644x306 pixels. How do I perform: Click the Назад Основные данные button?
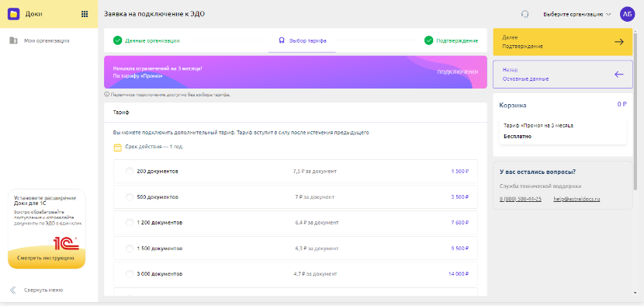pyautogui.click(x=563, y=75)
